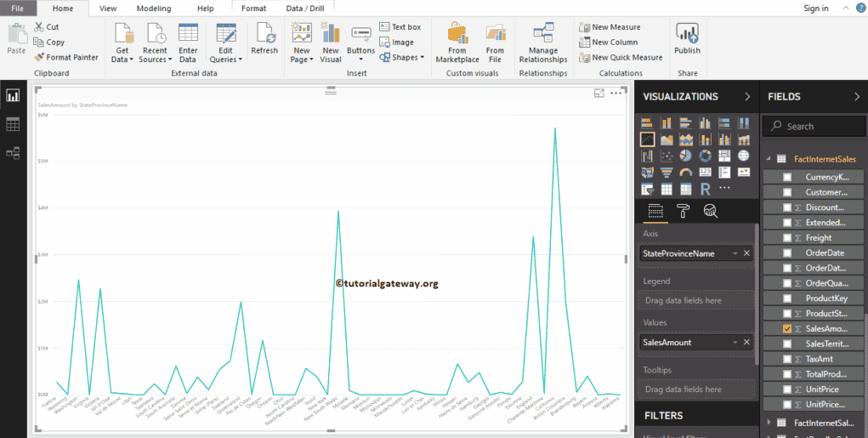
Task: Select the donut chart visualization
Action: (x=705, y=156)
